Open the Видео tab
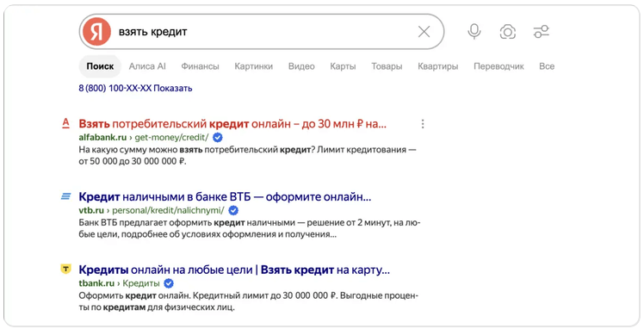 301,66
